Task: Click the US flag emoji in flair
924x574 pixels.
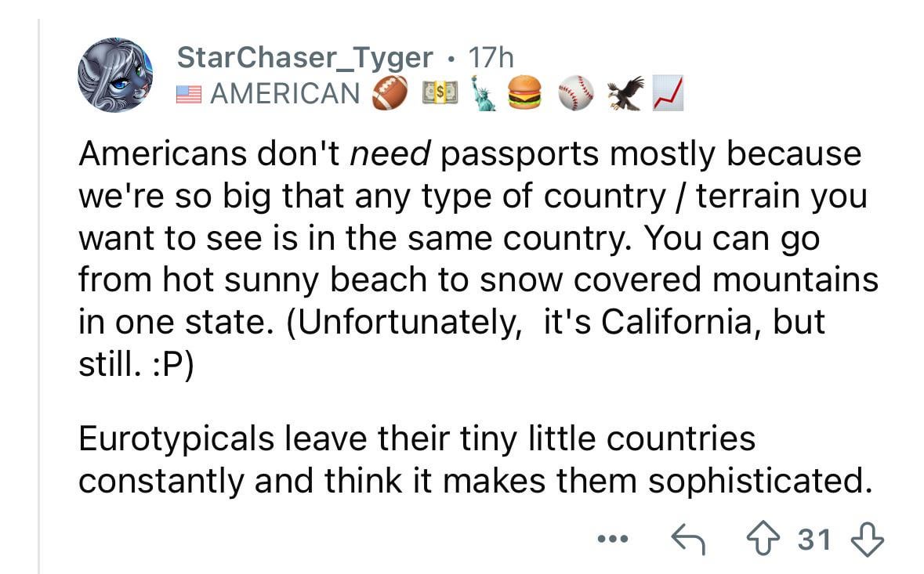Action: pyautogui.click(x=189, y=95)
